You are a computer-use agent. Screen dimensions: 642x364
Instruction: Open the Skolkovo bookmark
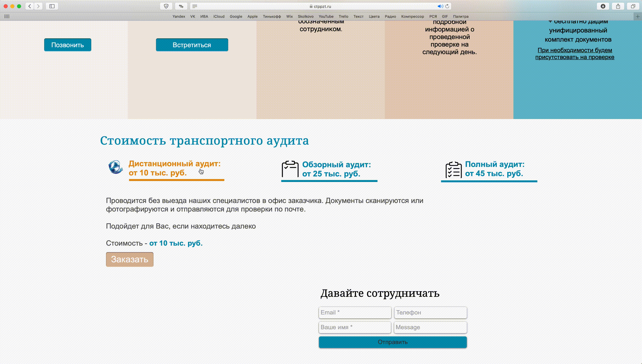tap(306, 16)
